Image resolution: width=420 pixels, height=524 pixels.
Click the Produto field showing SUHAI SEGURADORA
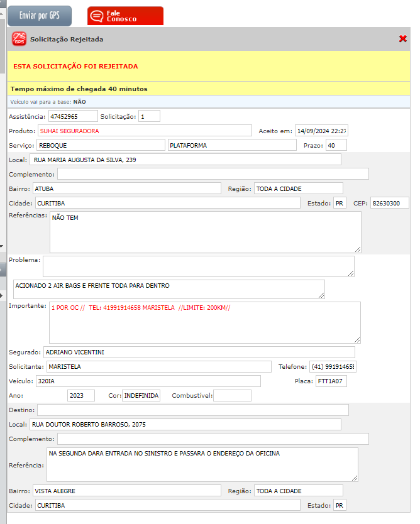[x=145, y=131]
